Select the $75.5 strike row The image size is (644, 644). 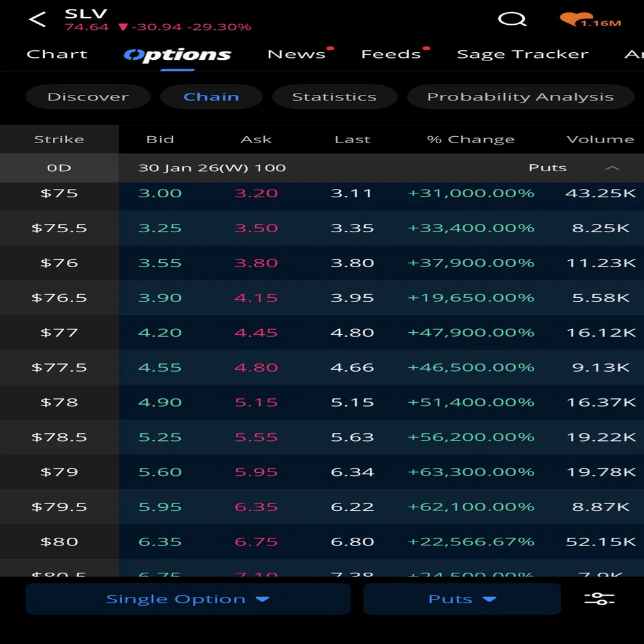[322, 228]
